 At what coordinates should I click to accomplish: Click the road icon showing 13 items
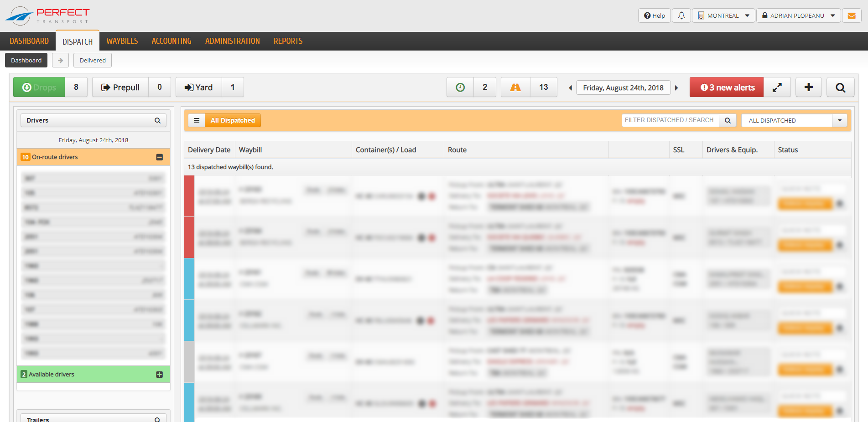point(515,87)
